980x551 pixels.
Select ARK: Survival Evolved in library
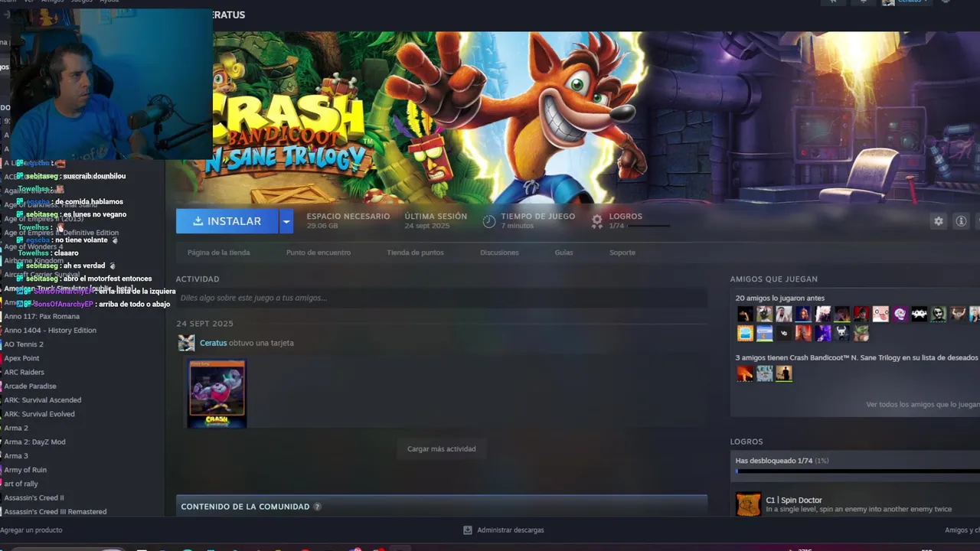coord(40,414)
